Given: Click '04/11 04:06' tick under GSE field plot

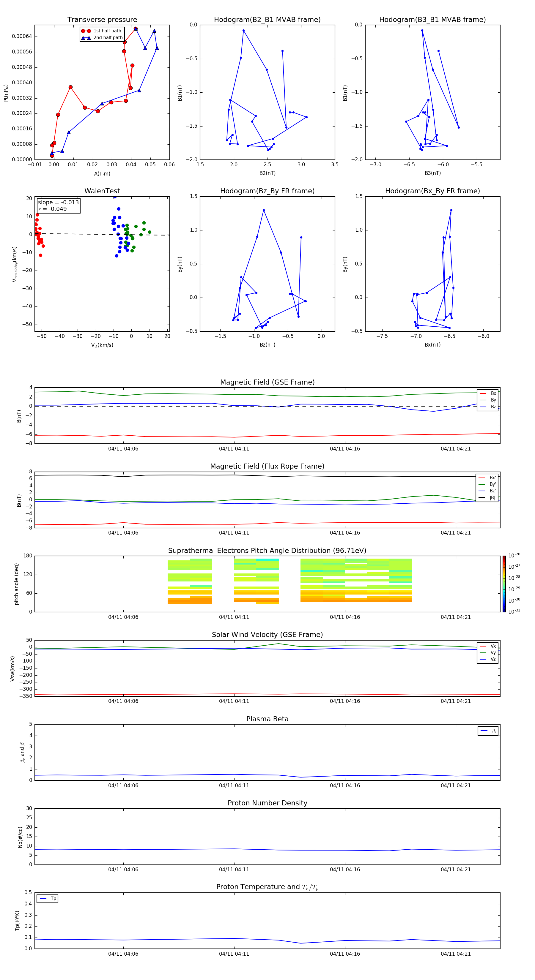Looking at the screenshot, I should tap(123, 449).
